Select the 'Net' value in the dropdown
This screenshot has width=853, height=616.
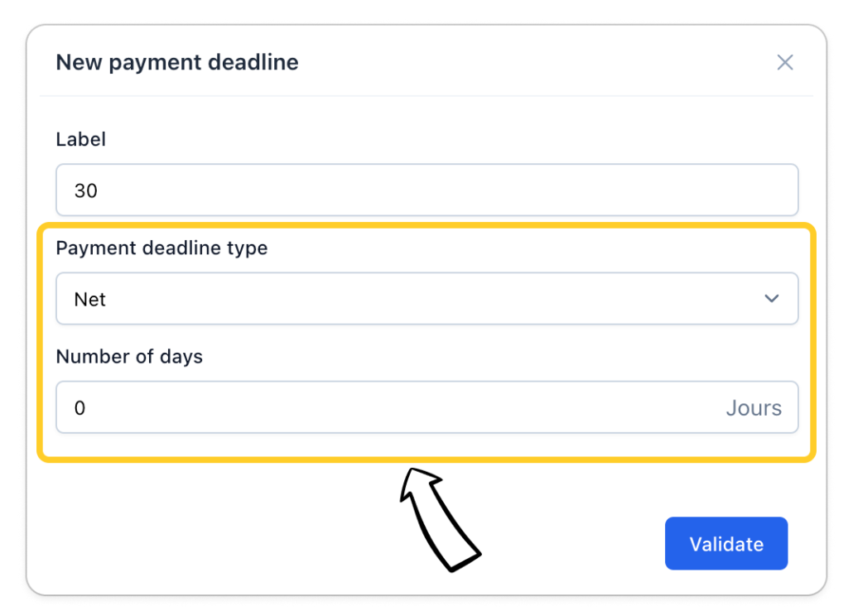click(90, 299)
